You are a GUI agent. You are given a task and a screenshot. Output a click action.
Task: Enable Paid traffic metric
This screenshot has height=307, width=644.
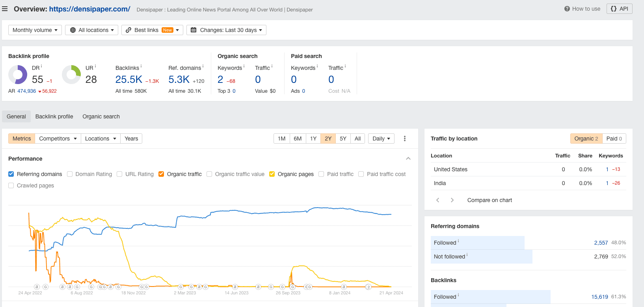[x=321, y=174]
